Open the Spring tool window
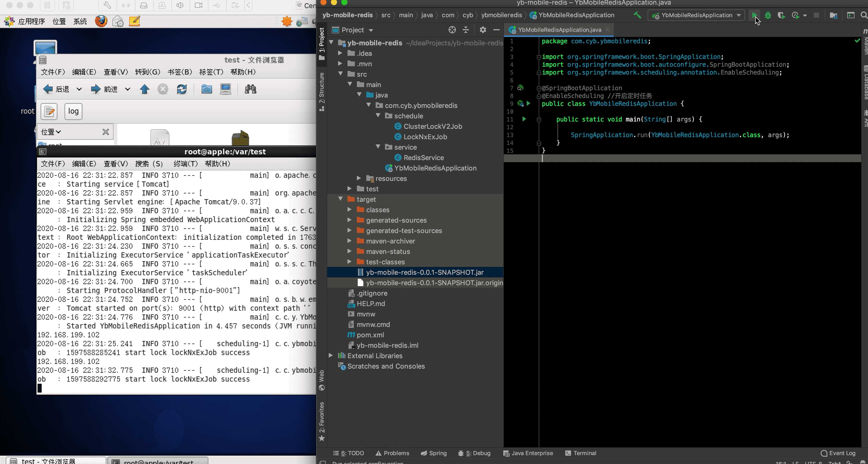The width and height of the screenshot is (868, 464). 434,453
